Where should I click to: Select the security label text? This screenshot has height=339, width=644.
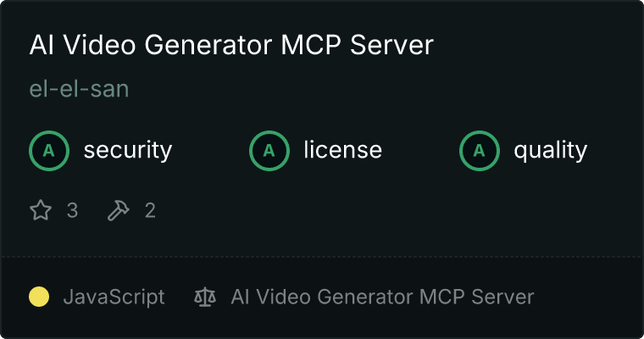[128, 150]
